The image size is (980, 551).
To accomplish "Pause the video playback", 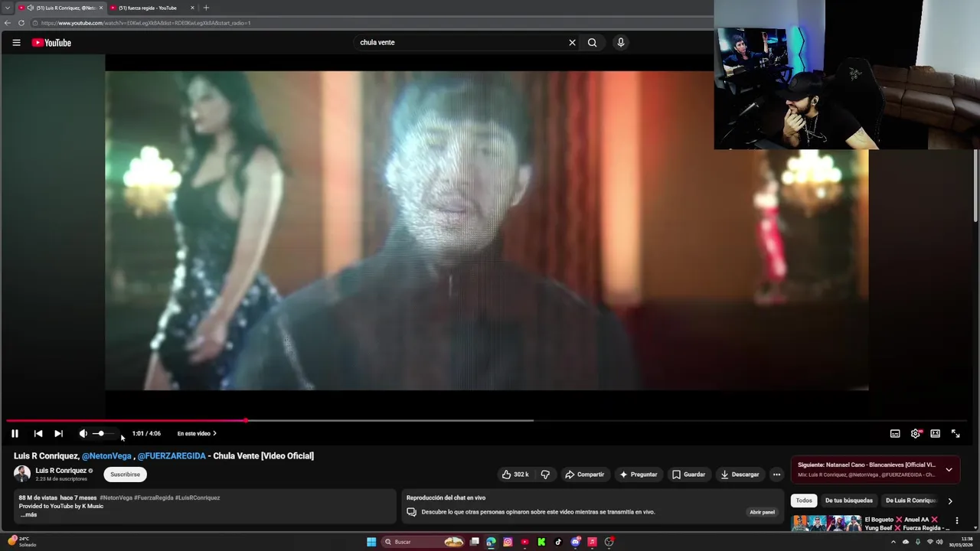I will point(15,433).
